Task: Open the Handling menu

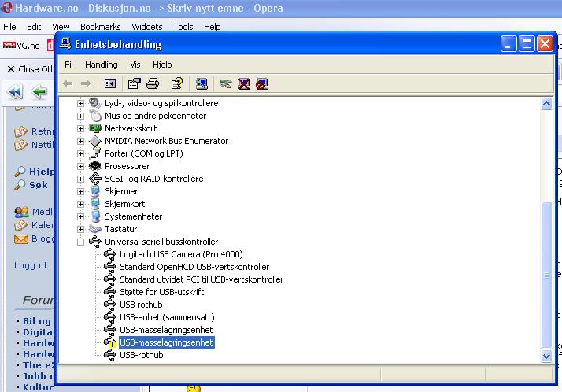Action: [101, 65]
